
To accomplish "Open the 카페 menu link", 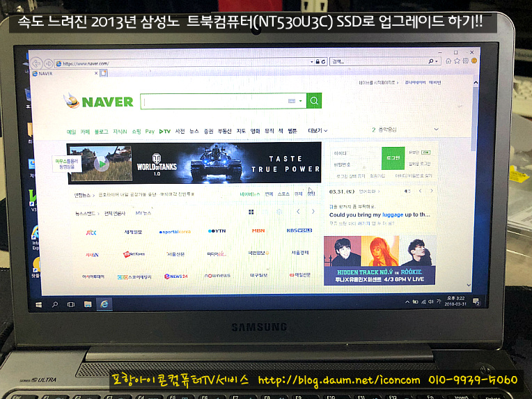I will click(x=85, y=132).
